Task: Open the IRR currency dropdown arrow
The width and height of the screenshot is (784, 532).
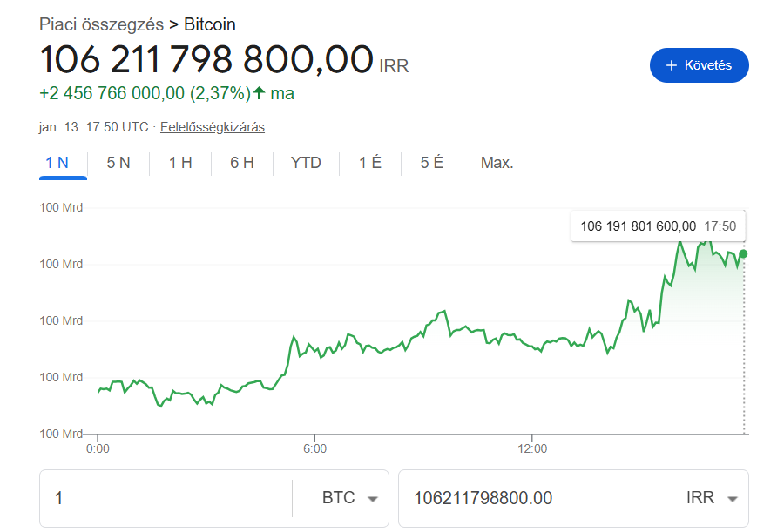Action: [x=732, y=499]
